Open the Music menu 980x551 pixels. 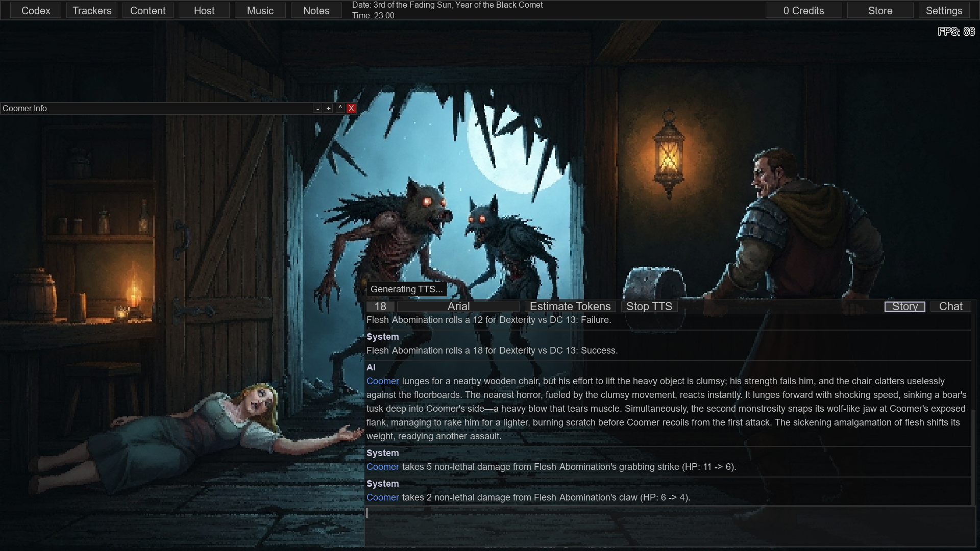[260, 11]
